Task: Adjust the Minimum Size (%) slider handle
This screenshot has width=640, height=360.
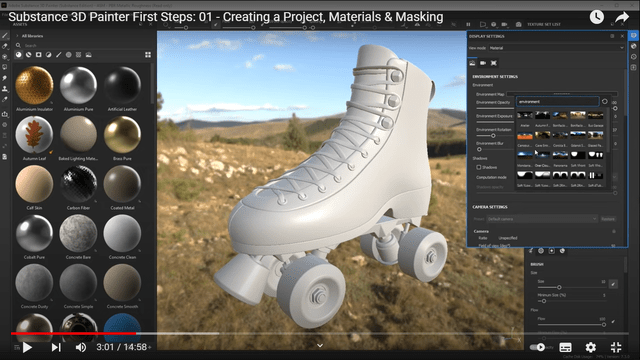Action: 544,301
